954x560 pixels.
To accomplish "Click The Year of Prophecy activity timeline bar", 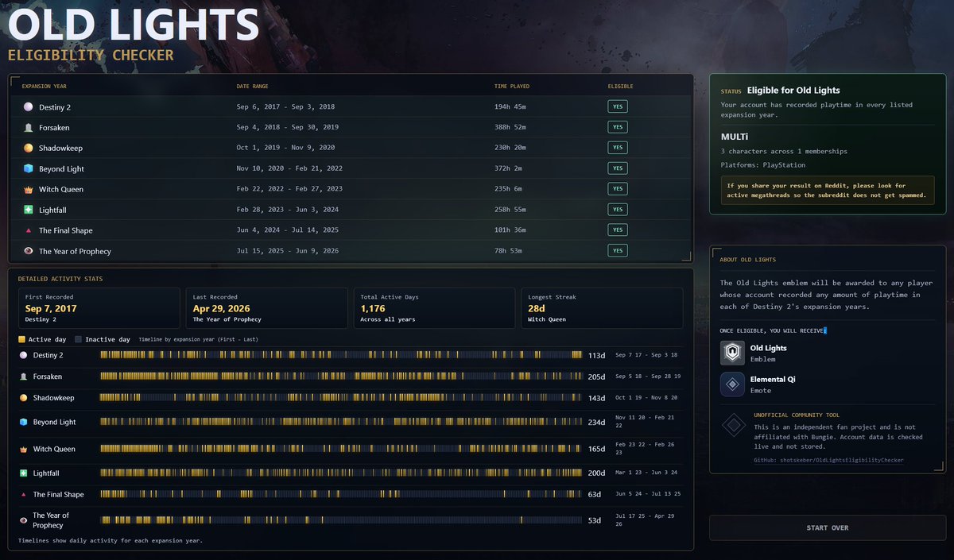I will coord(341,520).
